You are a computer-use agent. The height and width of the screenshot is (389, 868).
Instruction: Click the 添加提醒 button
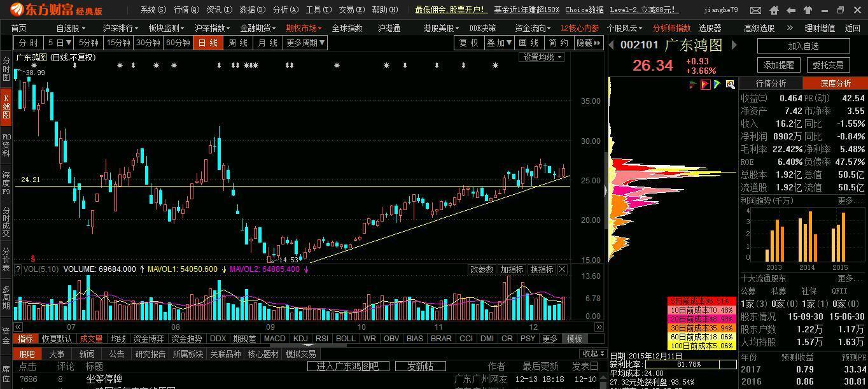click(x=779, y=65)
